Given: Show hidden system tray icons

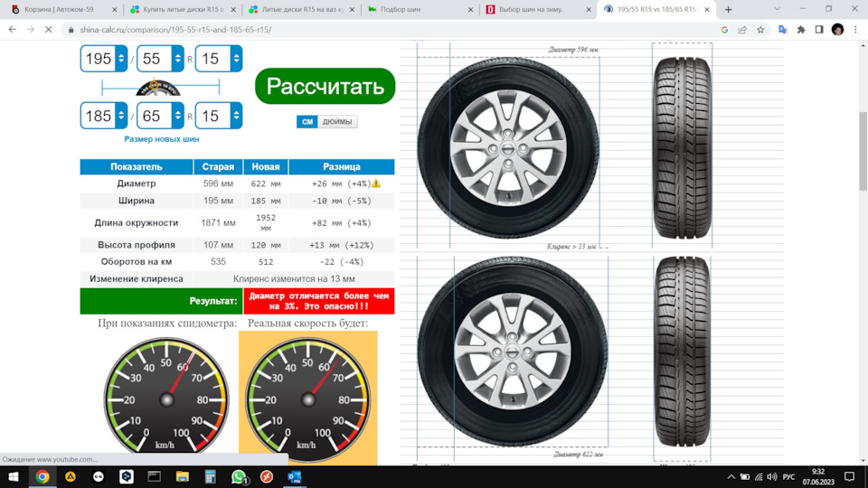Looking at the screenshot, I should tap(731, 476).
